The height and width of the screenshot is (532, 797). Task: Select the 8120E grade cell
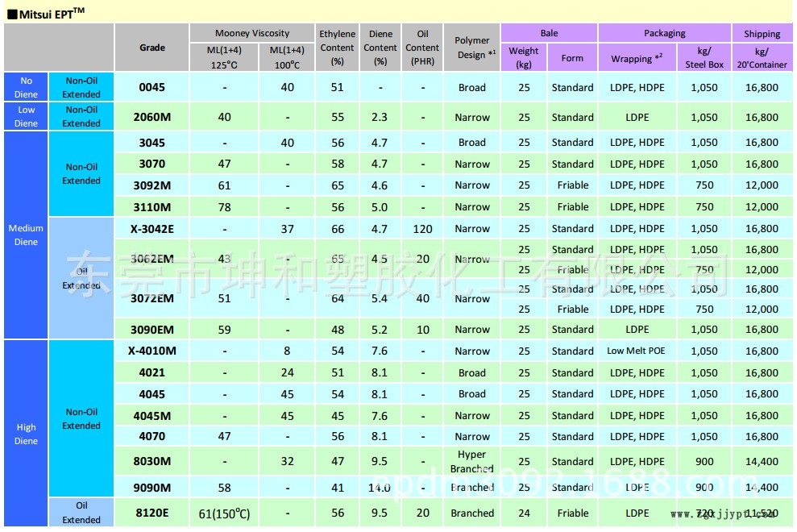click(x=152, y=513)
